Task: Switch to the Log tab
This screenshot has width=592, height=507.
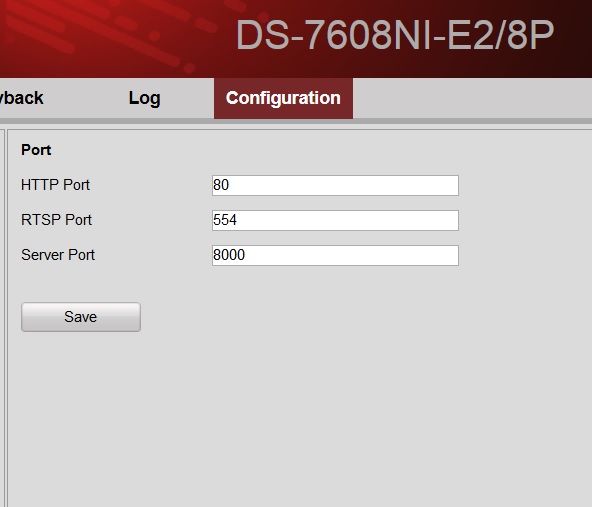Action: 144,98
